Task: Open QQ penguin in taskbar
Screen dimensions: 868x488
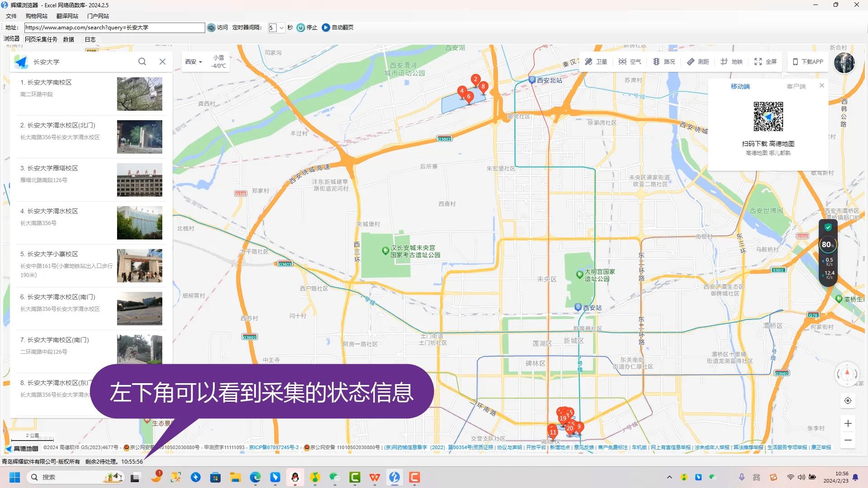Action: 295,477
